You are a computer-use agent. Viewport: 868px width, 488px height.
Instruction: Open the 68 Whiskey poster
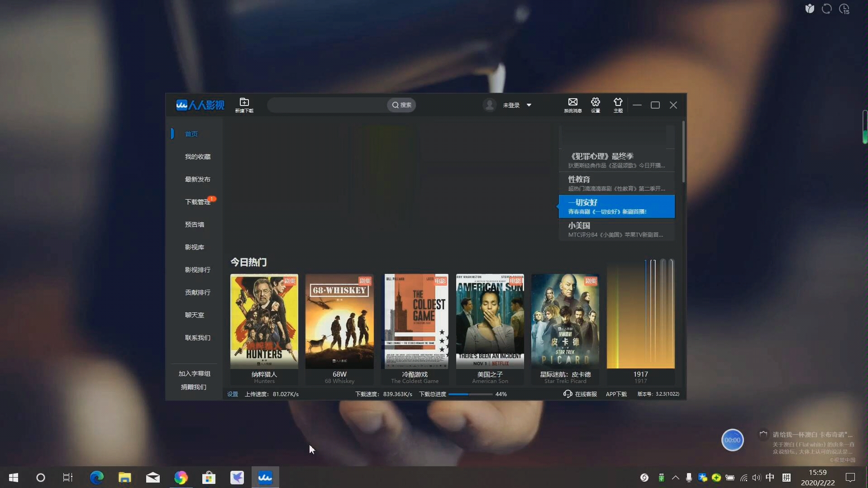339,321
